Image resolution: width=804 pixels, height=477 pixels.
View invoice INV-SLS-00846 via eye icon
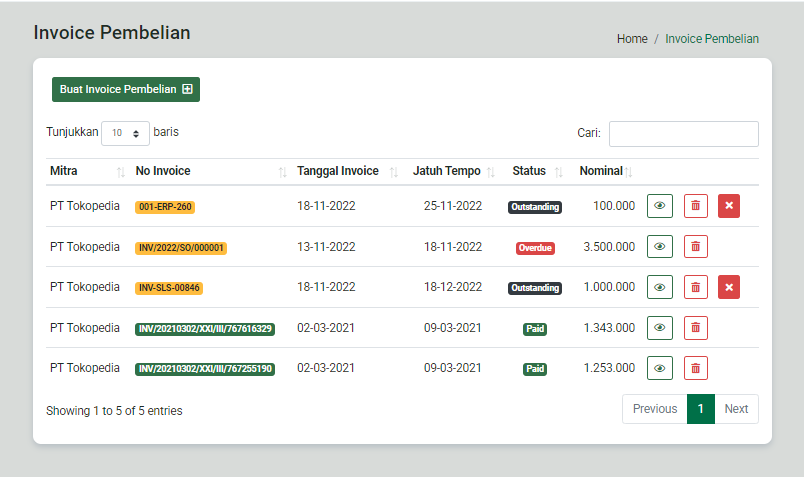(659, 287)
